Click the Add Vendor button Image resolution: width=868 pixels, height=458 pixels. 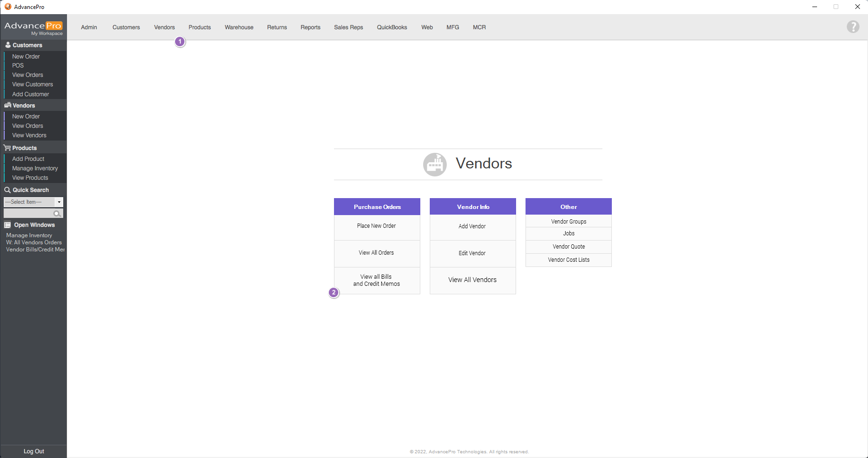472,226
